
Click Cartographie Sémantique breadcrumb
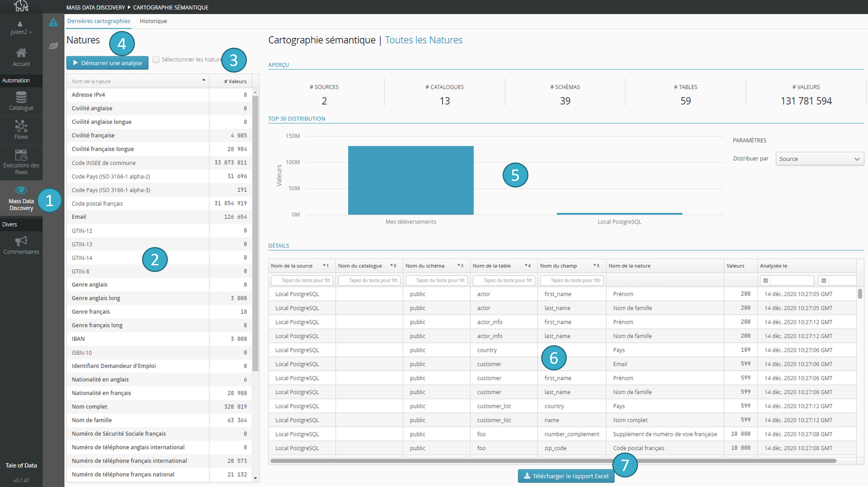(170, 7)
